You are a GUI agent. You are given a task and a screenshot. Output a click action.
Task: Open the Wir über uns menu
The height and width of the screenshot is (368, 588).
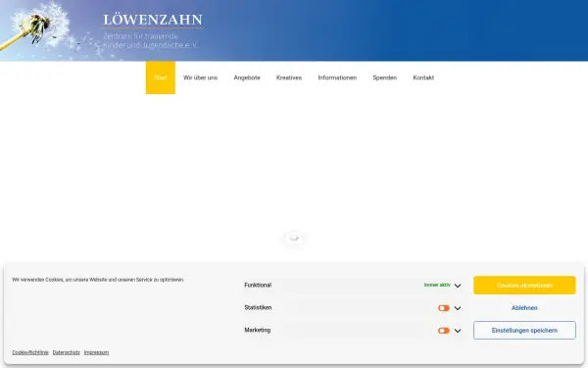(x=200, y=78)
